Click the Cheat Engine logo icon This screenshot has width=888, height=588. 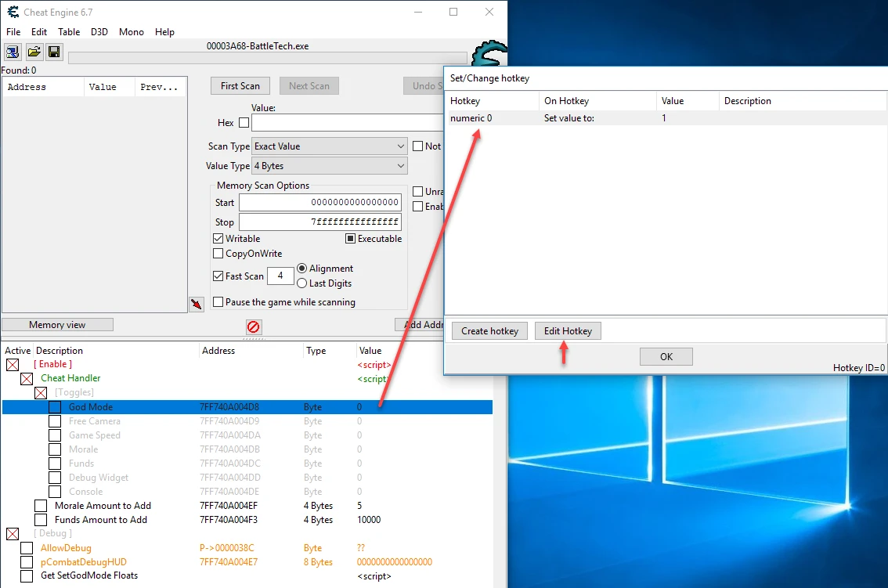tap(490, 55)
